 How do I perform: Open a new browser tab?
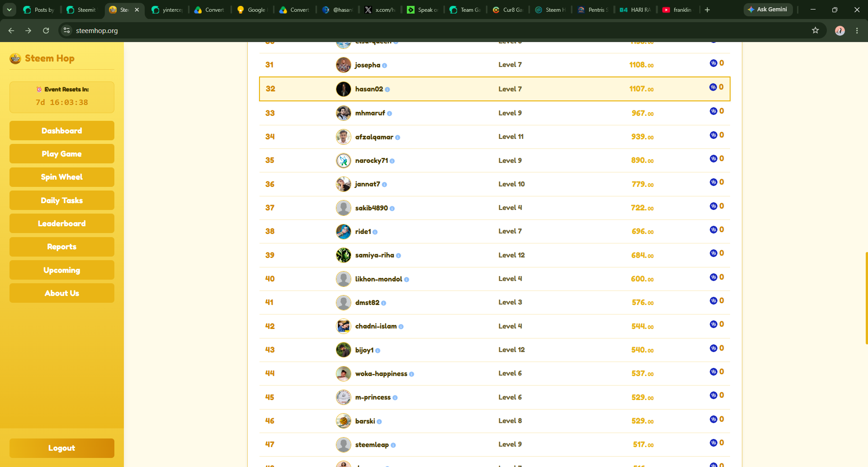click(x=708, y=10)
